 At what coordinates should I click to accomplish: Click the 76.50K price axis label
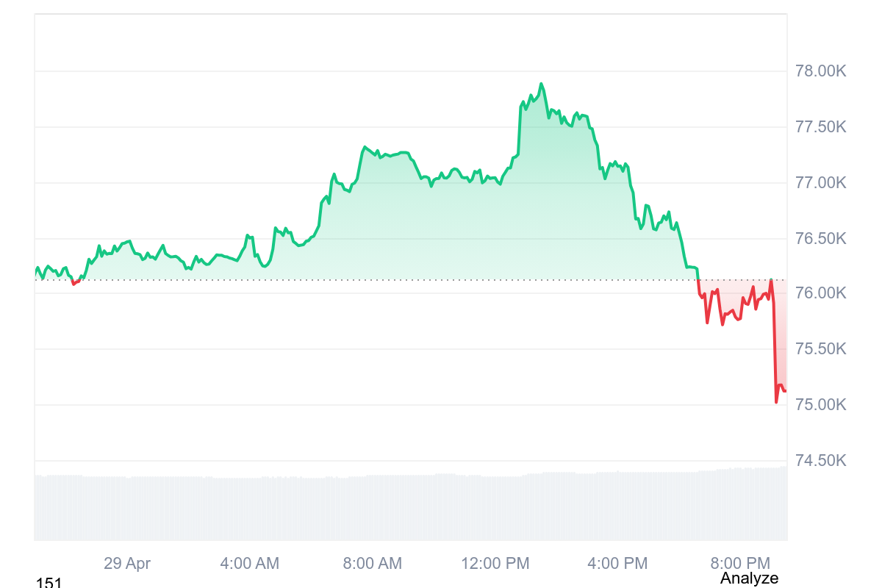click(x=821, y=239)
